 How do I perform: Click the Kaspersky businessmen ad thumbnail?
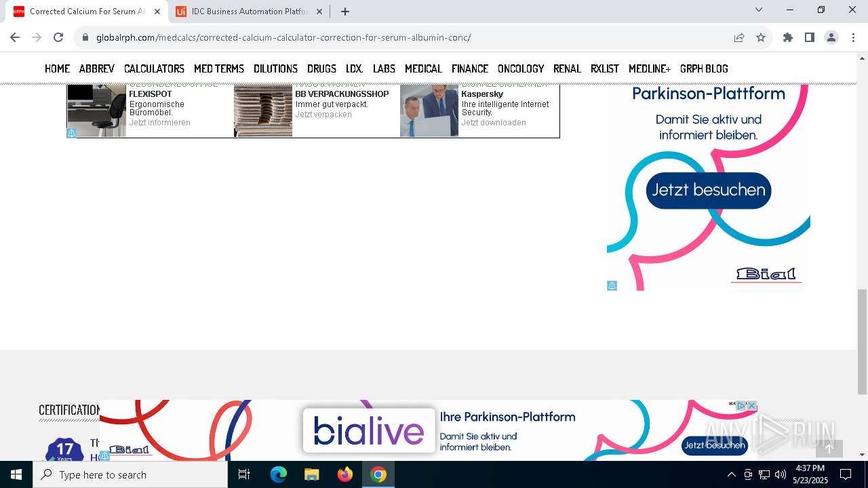(429, 110)
